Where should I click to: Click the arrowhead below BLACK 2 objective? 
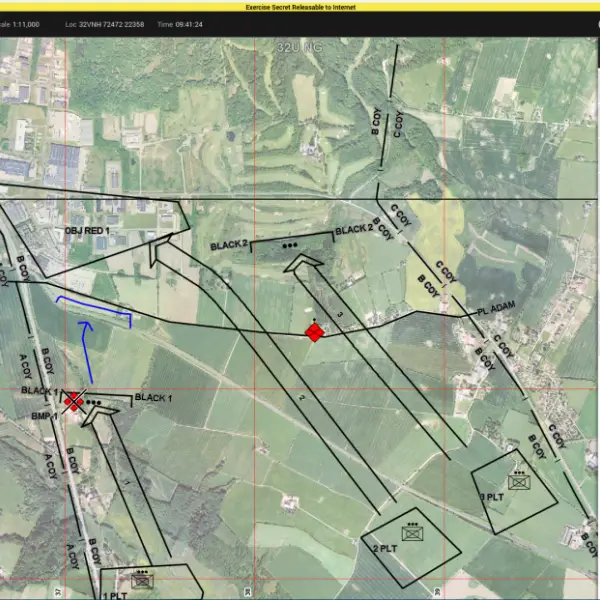[305, 263]
